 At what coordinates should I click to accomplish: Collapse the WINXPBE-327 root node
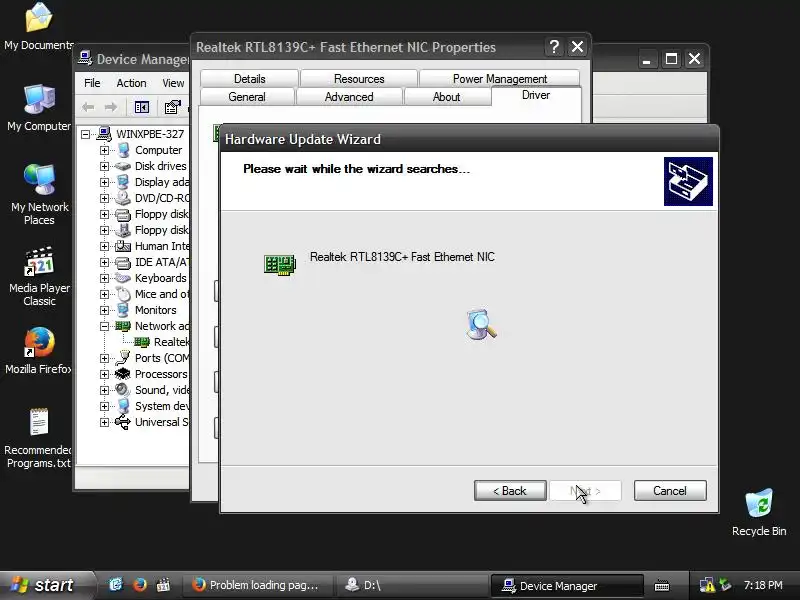pyautogui.click(x=85, y=134)
